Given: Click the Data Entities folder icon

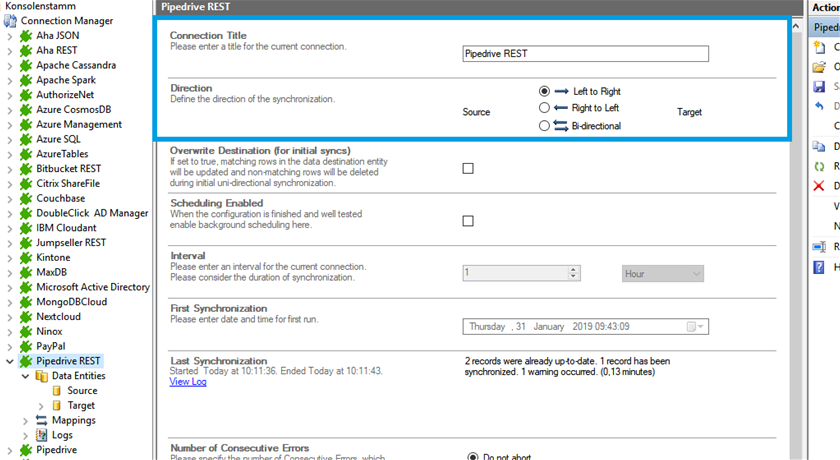Looking at the screenshot, I should coord(41,376).
